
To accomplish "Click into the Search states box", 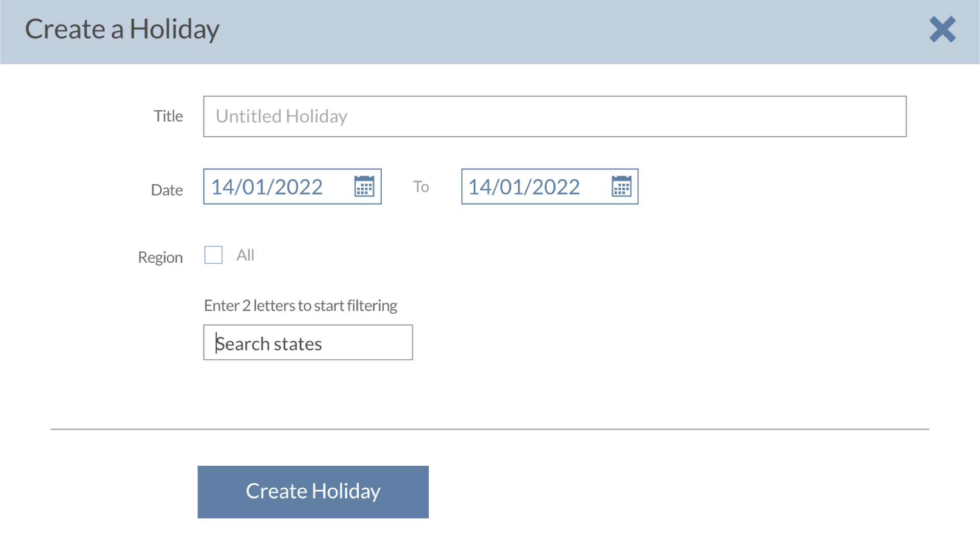I will click(308, 343).
